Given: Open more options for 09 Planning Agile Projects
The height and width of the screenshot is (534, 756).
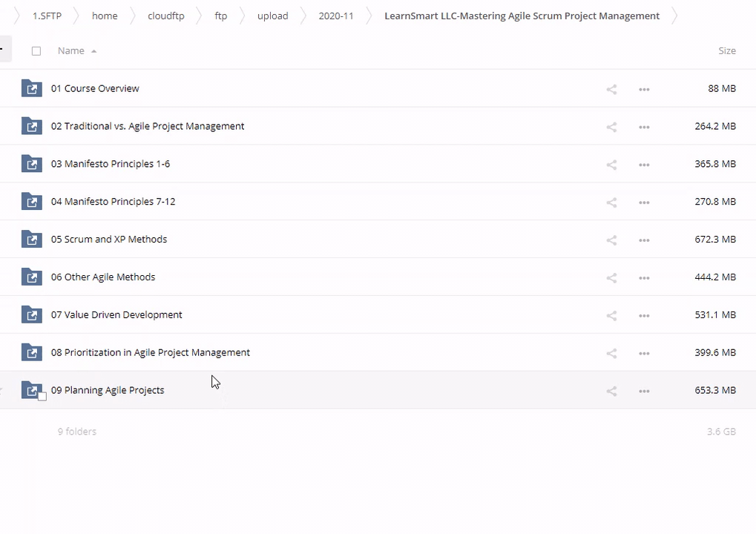Looking at the screenshot, I should click(x=644, y=391).
